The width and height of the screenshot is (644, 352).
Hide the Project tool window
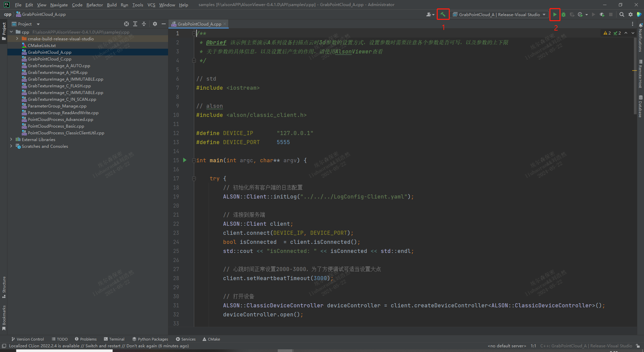pyautogui.click(x=163, y=24)
